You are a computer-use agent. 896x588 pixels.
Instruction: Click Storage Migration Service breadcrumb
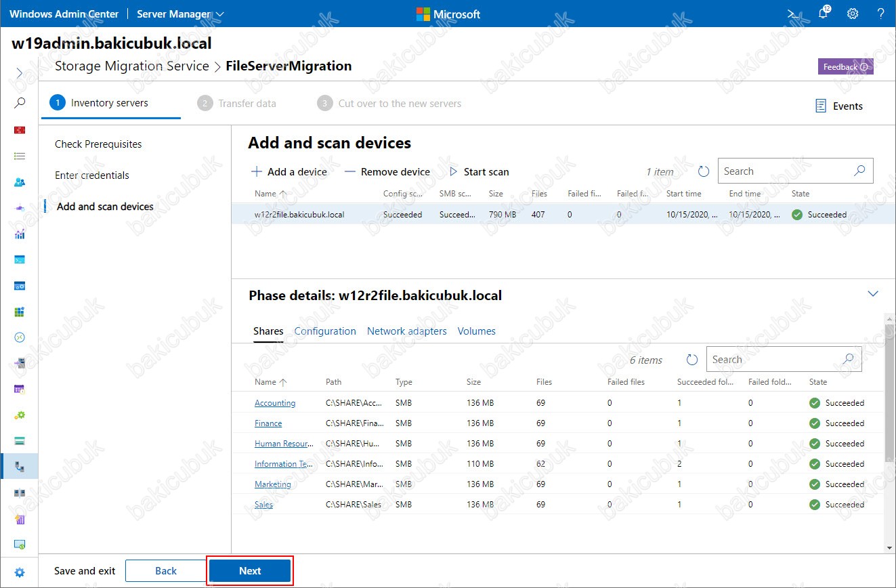point(132,66)
